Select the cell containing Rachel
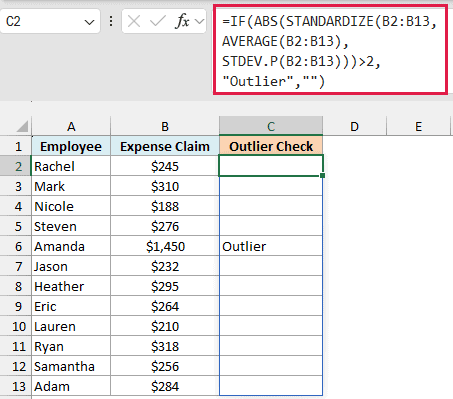This screenshot has height=399, width=453. tap(71, 166)
